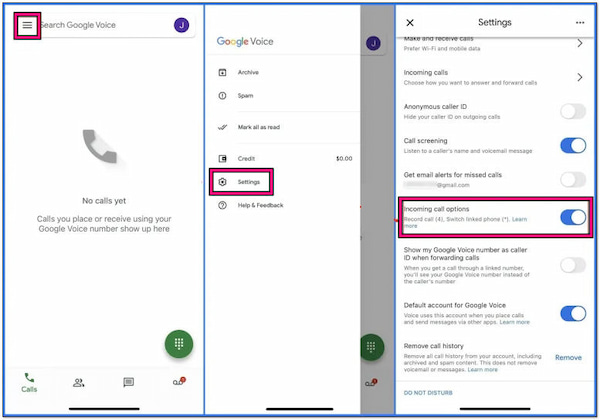
Task: Open Help & Feedback
Action: 260,205
